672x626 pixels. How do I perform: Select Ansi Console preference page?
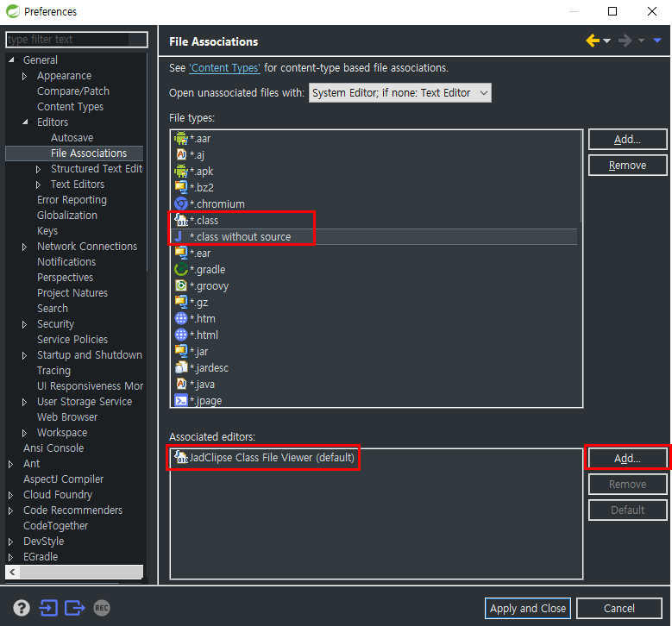[x=53, y=448]
